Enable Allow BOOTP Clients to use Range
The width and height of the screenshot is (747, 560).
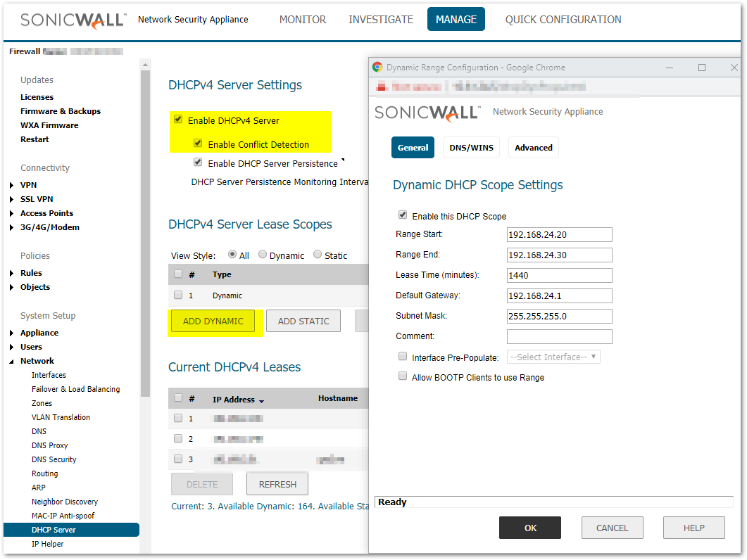point(403,376)
